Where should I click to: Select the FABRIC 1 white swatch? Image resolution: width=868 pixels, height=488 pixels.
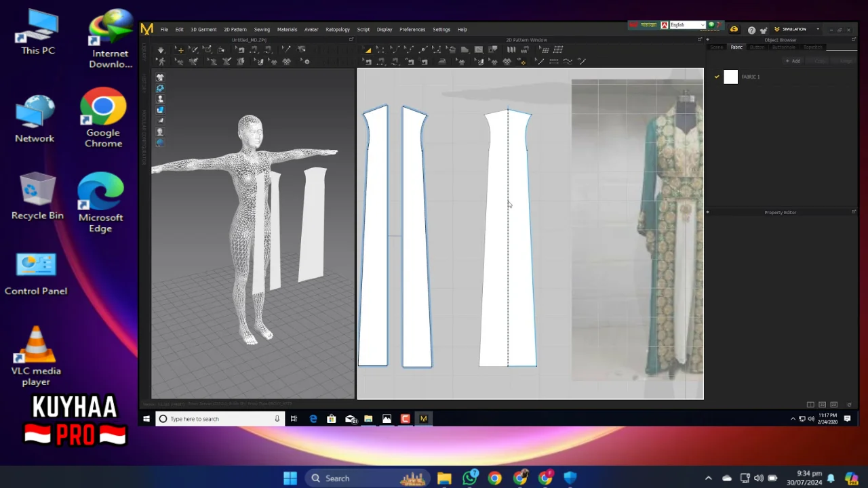[x=730, y=77]
